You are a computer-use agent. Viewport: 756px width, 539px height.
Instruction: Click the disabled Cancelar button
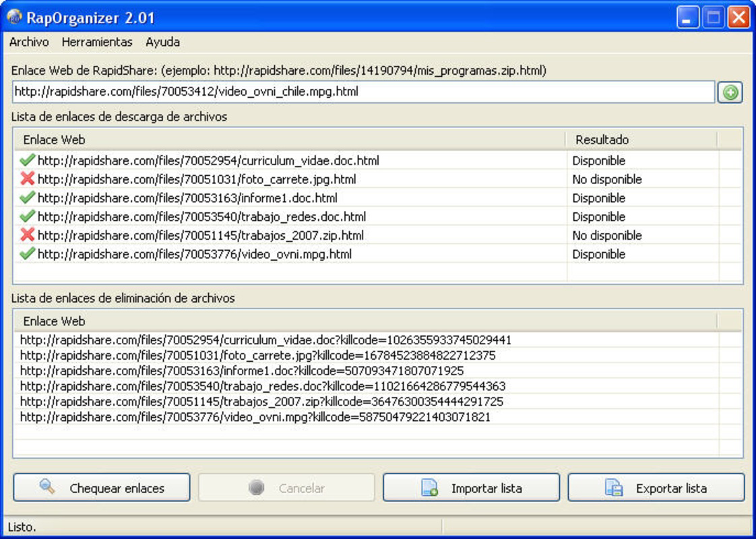[286, 487]
